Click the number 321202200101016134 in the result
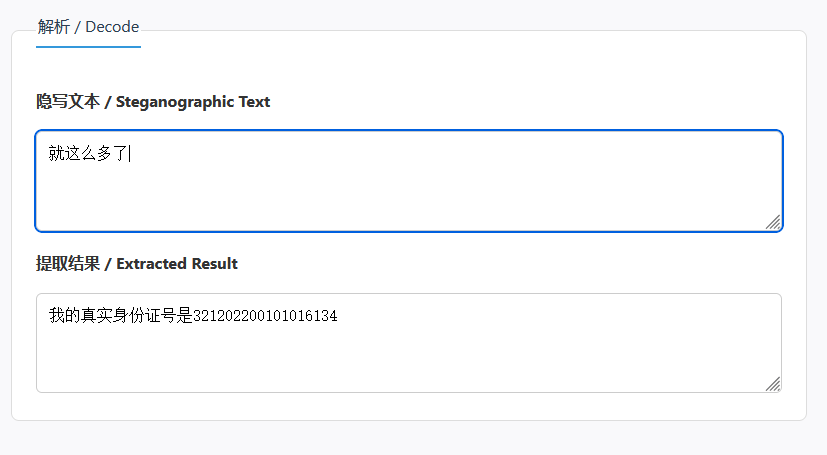 point(265,316)
